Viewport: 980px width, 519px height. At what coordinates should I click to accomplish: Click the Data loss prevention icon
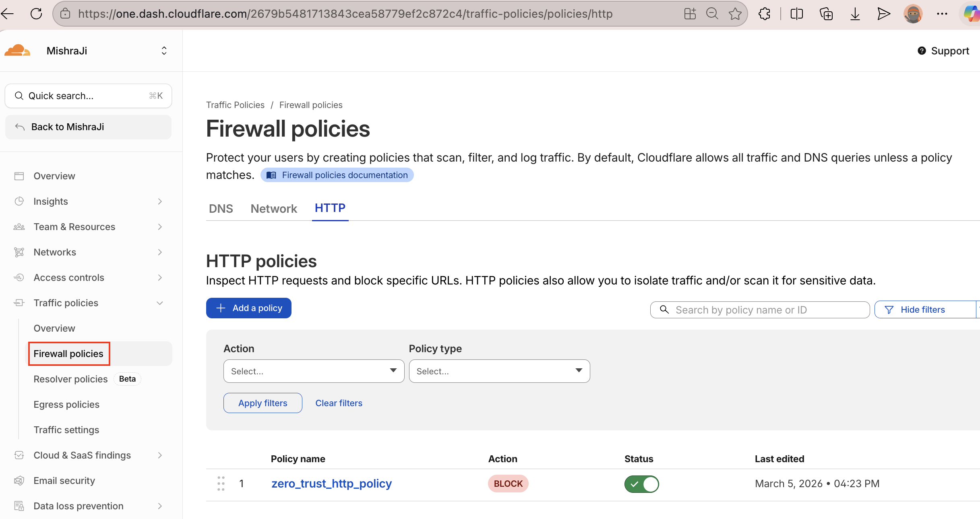[x=19, y=506]
